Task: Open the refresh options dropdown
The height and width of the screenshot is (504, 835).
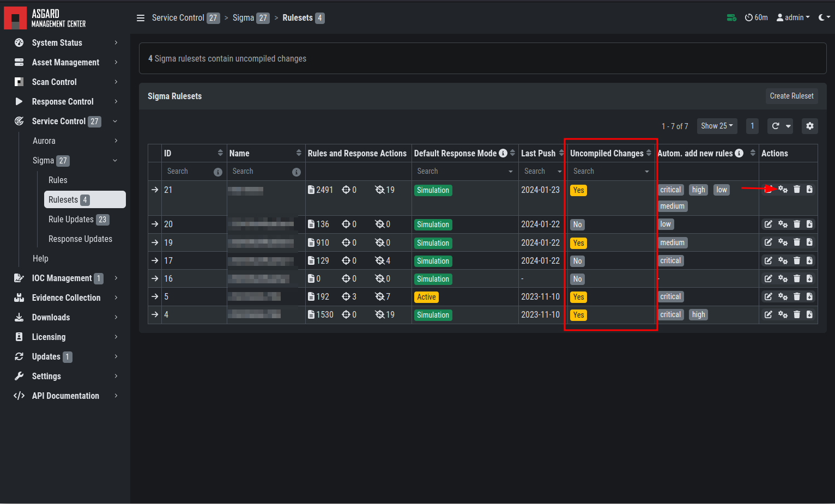Action: pos(788,126)
